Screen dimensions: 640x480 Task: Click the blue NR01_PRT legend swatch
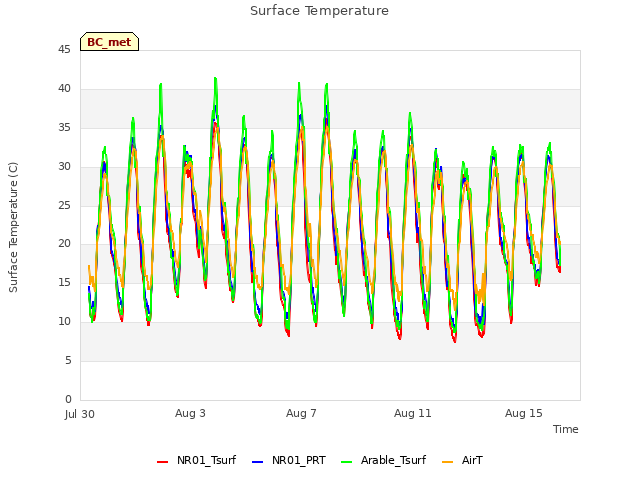click(x=258, y=462)
